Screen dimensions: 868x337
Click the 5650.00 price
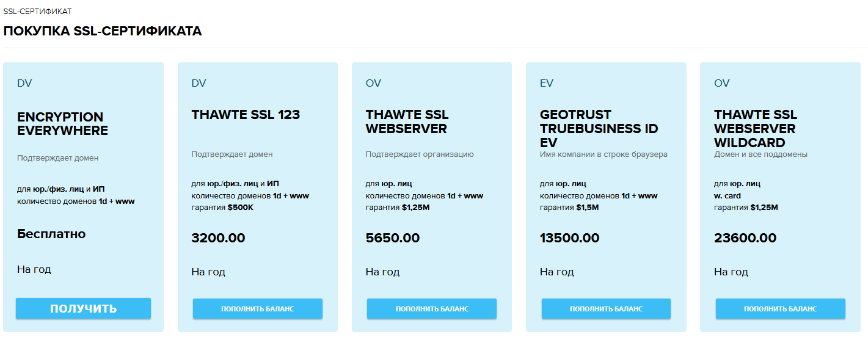(x=393, y=238)
